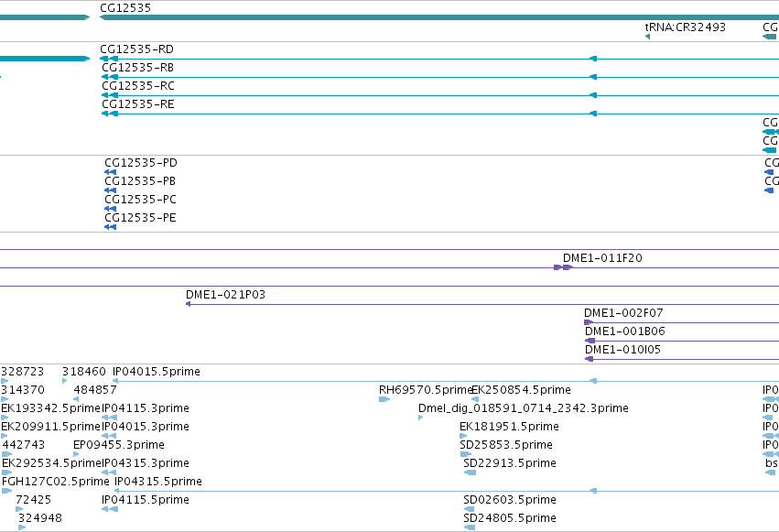Click the SD02603.5prime EST glyph

pos(469,510)
